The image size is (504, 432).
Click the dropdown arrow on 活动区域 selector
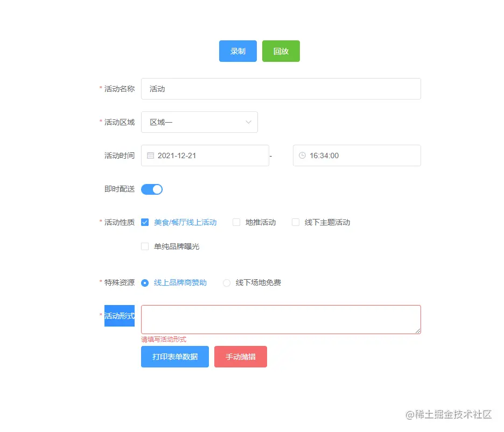click(x=248, y=122)
